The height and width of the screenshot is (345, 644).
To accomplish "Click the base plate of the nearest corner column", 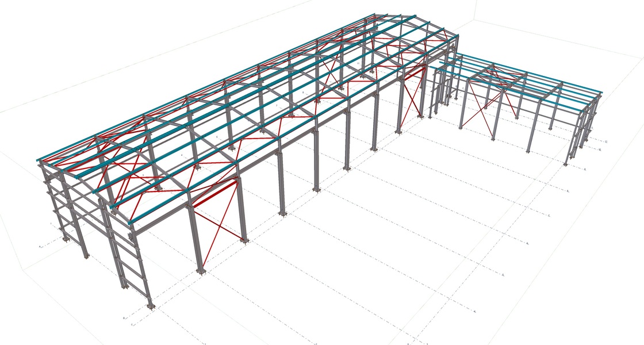I will pos(151,305).
